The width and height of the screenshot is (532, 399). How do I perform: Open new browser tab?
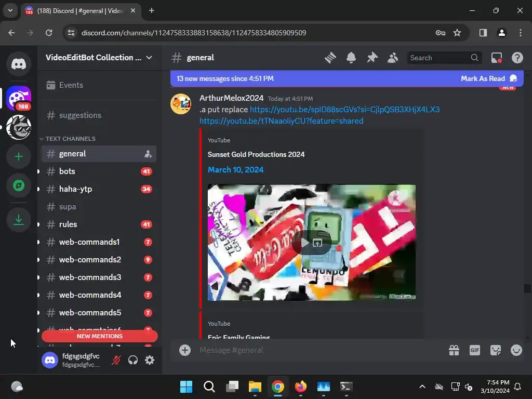click(x=152, y=10)
